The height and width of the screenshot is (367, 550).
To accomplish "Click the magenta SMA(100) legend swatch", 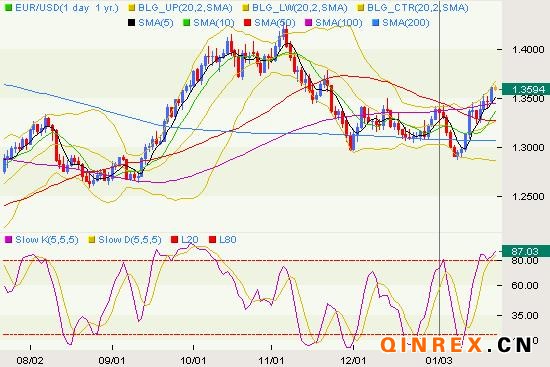I will coord(308,23).
